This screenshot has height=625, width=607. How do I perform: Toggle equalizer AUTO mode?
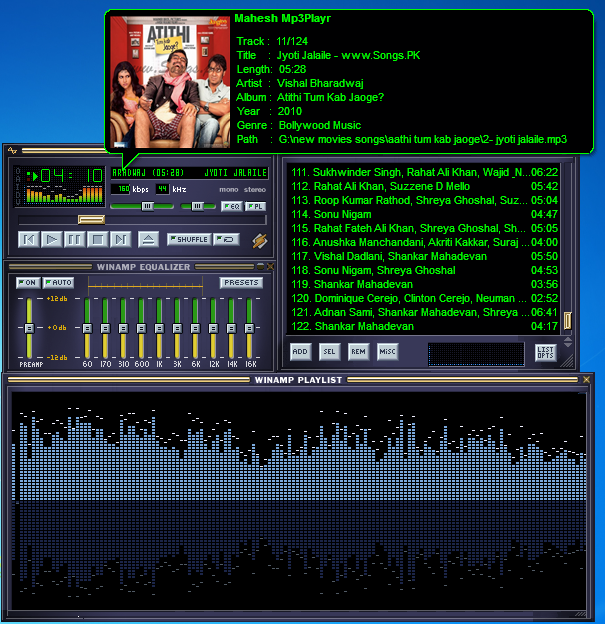pos(58,283)
